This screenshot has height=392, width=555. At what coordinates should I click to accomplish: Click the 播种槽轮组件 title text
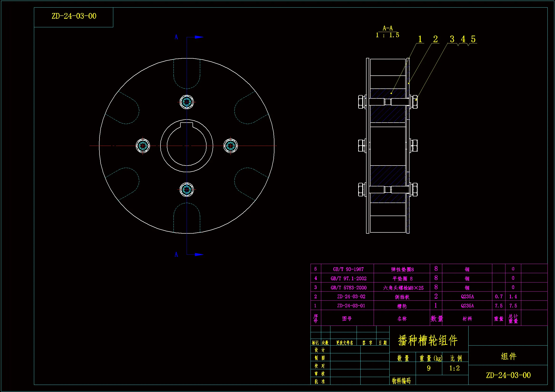[x=428, y=341]
